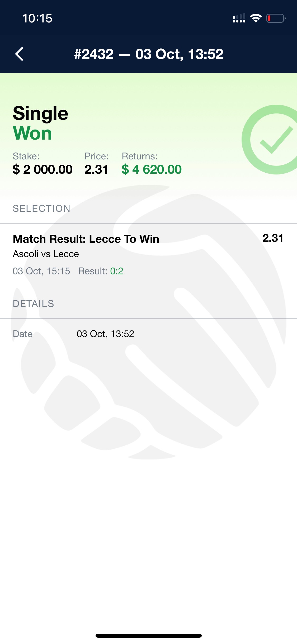Tap the back arrow icon

point(19,54)
